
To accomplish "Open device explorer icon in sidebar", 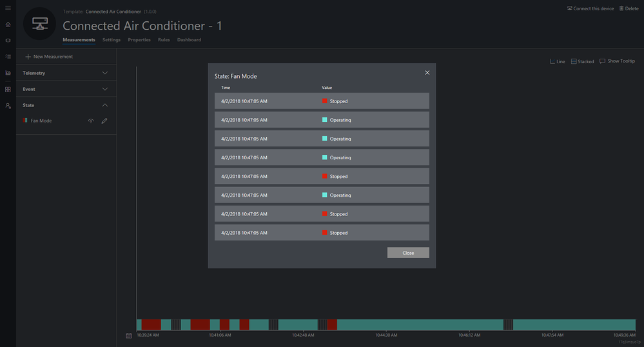I will [x=8, y=41].
